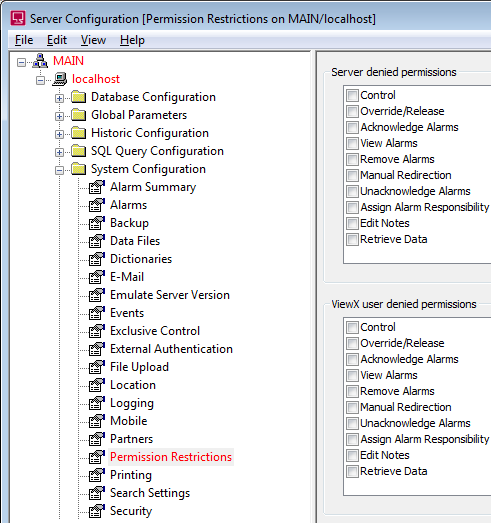
Task: Check server denied Acknowledge Alarms
Action: click(352, 127)
